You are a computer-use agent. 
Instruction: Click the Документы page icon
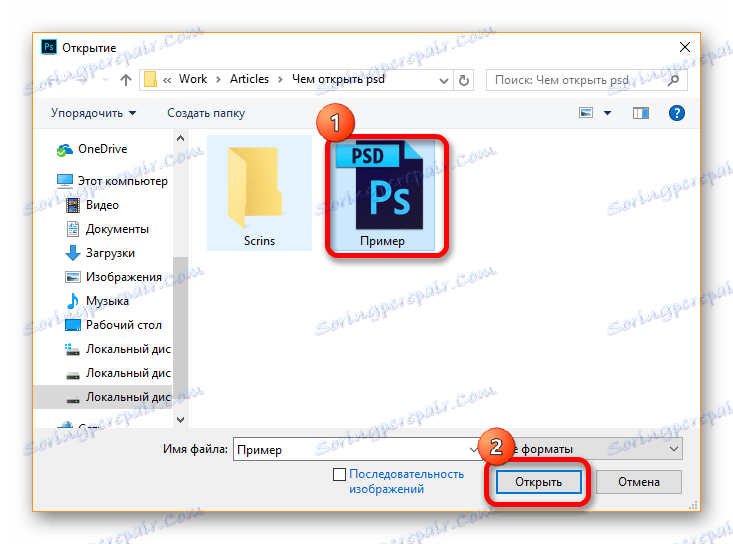(x=72, y=229)
